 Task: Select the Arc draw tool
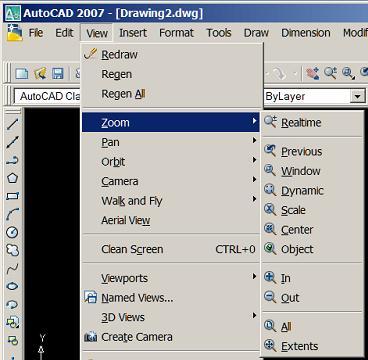pos(12,214)
